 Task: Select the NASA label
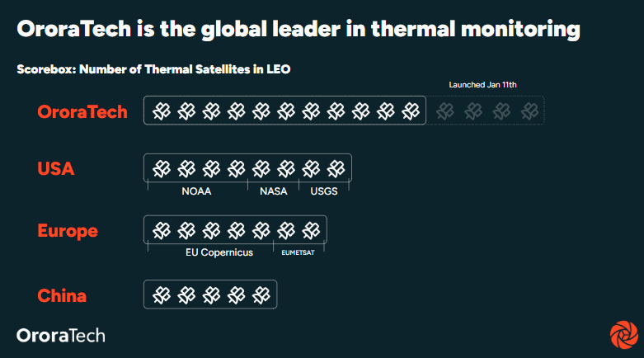tap(273, 191)
